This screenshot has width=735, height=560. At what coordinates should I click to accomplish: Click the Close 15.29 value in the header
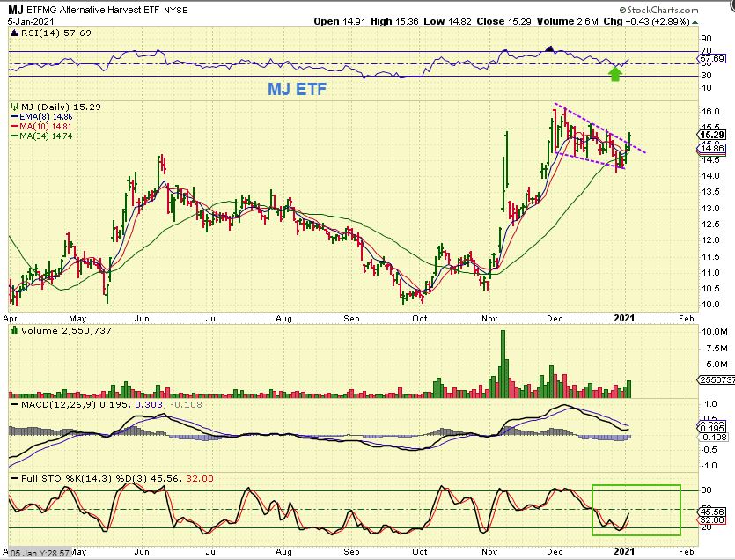(503, 22)
